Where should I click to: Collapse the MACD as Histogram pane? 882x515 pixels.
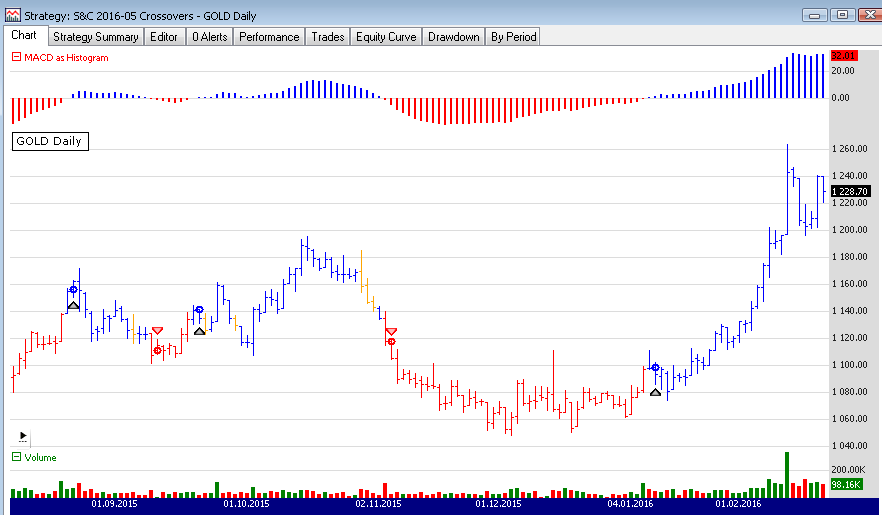(x=15, y=58)
